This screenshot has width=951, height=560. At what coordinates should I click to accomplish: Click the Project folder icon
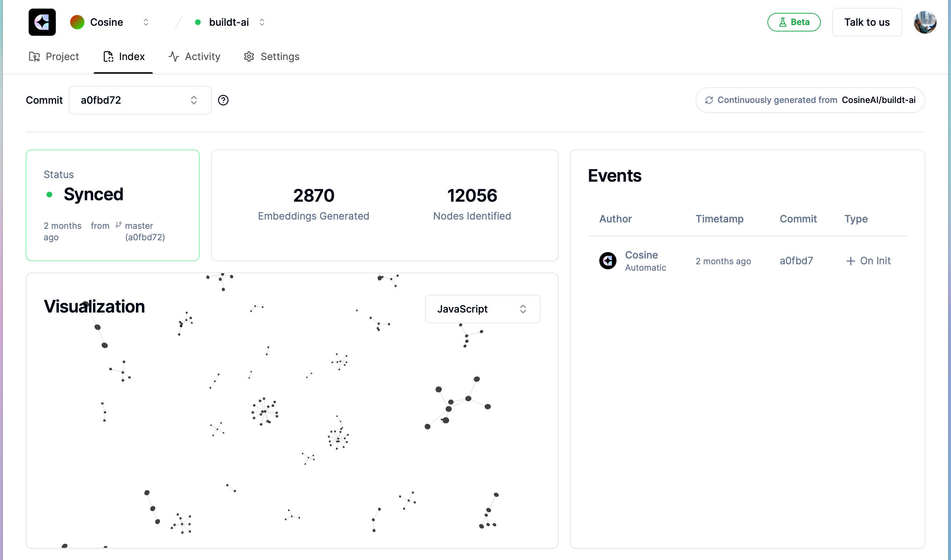click(x=34, y=57)
